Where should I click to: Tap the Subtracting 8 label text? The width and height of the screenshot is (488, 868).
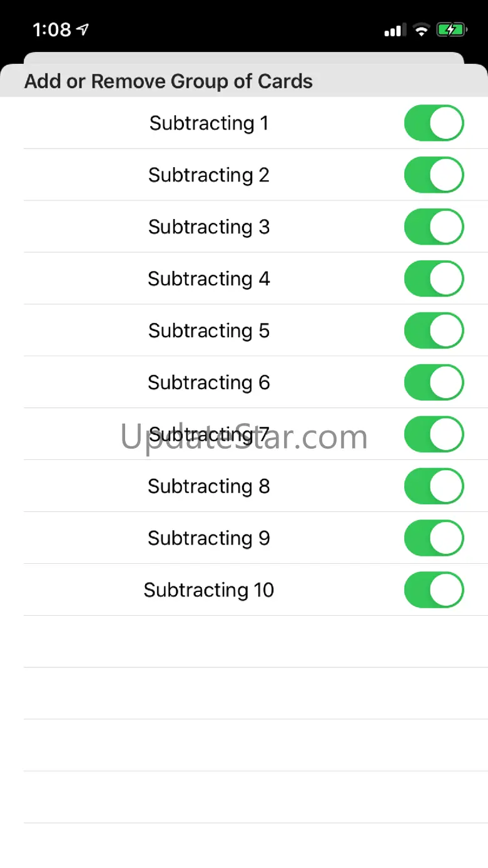click(209, 486)
